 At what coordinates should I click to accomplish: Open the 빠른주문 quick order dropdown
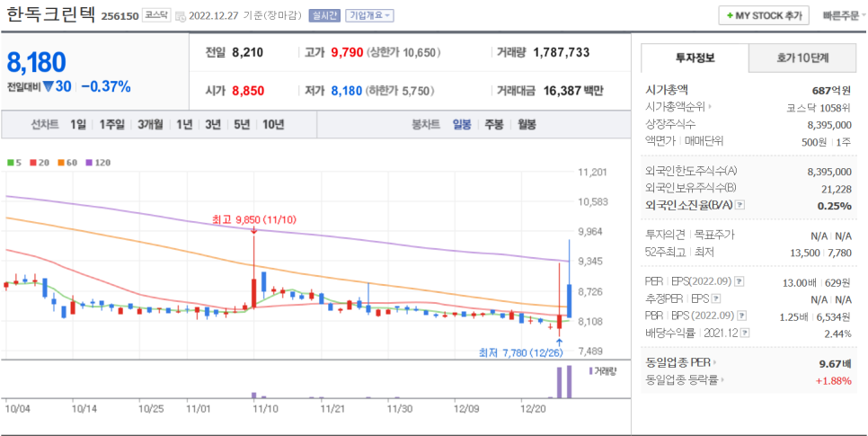(x=844, y=15)
